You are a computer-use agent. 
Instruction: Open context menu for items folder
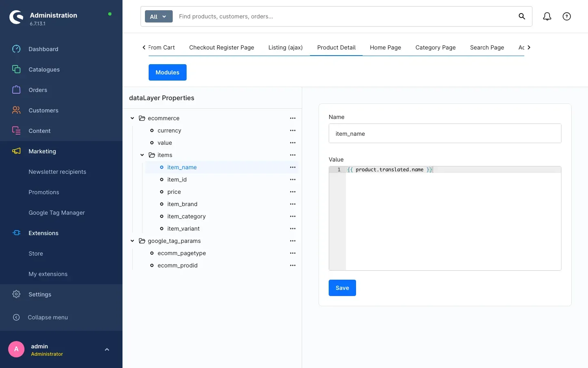(x=293, y=155)
